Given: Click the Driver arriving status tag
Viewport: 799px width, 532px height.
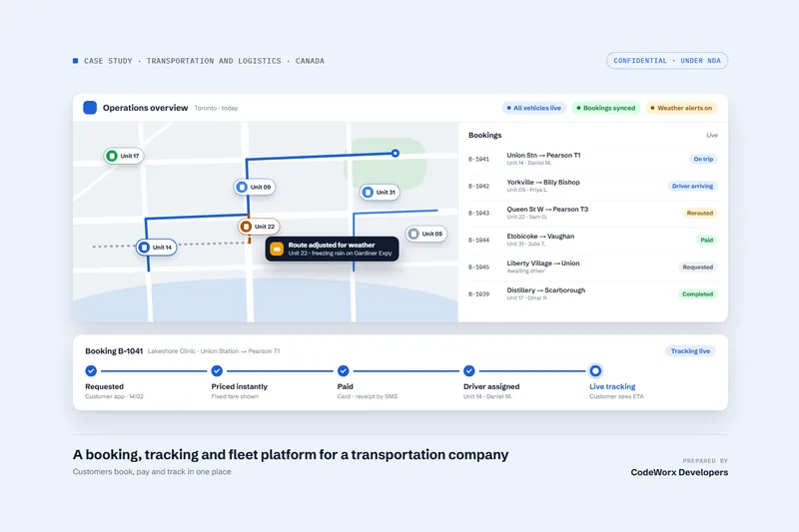Looking at the screenshot, I should pyautogui.click(x=692, y=187).
